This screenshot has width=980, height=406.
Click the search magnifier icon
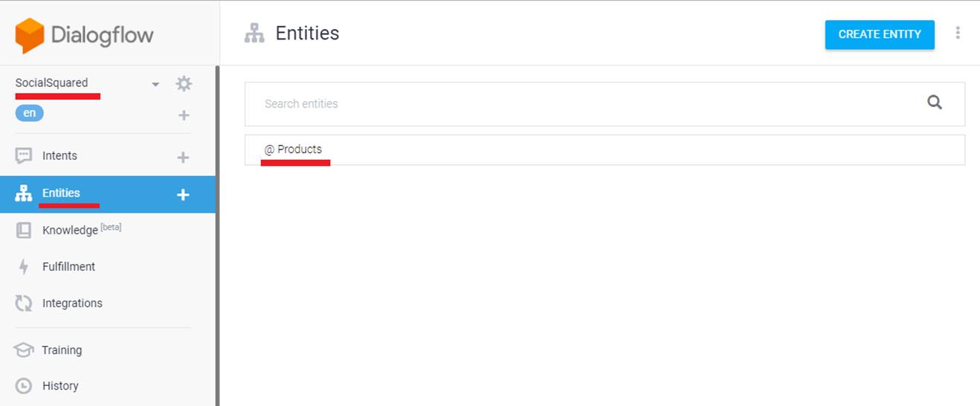coord(935,103)
